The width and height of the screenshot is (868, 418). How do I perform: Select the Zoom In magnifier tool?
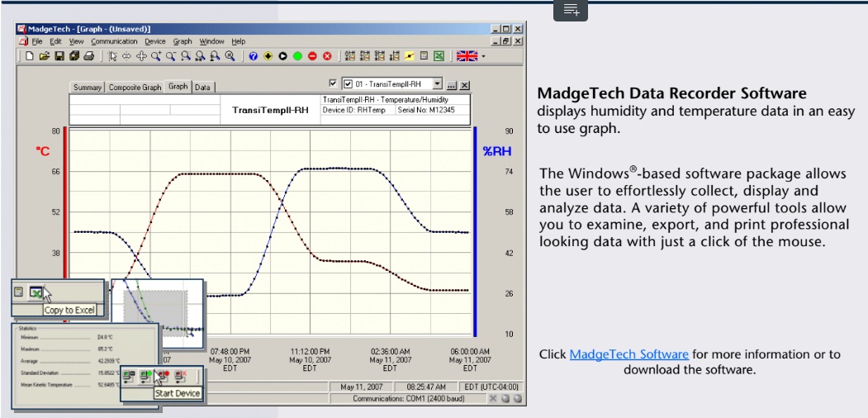pyautogui.click(x=156, y=56)
